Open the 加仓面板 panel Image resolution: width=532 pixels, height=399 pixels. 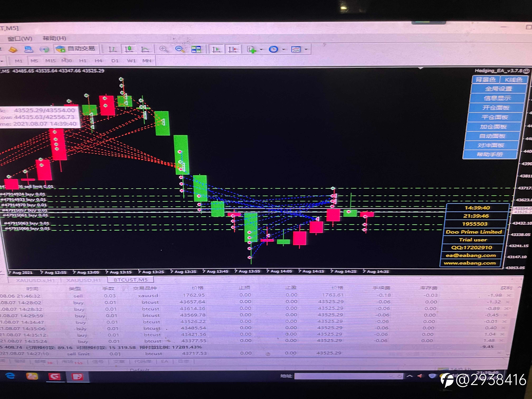click(x=493, y=127)
